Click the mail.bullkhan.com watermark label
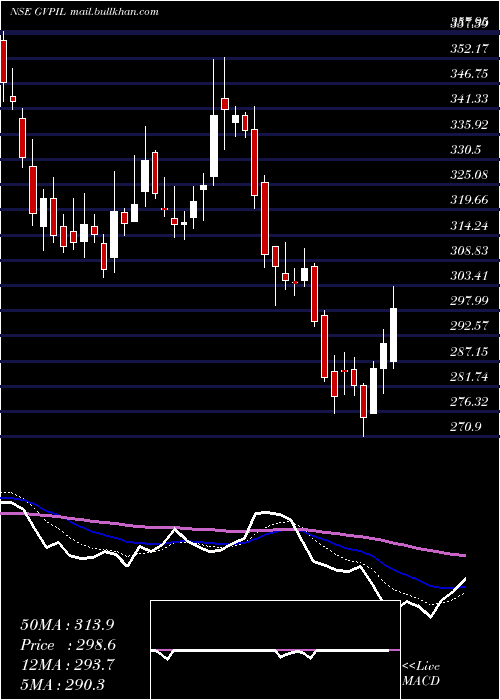Image resolution: width=500 pixels, height=700 pixels. (114, 12)
